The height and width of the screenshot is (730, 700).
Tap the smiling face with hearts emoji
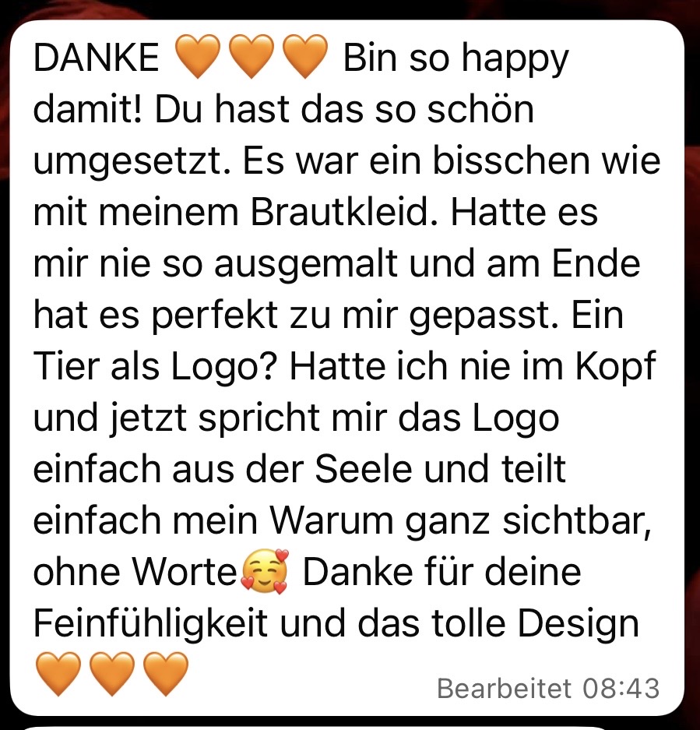tap(265, 571)
